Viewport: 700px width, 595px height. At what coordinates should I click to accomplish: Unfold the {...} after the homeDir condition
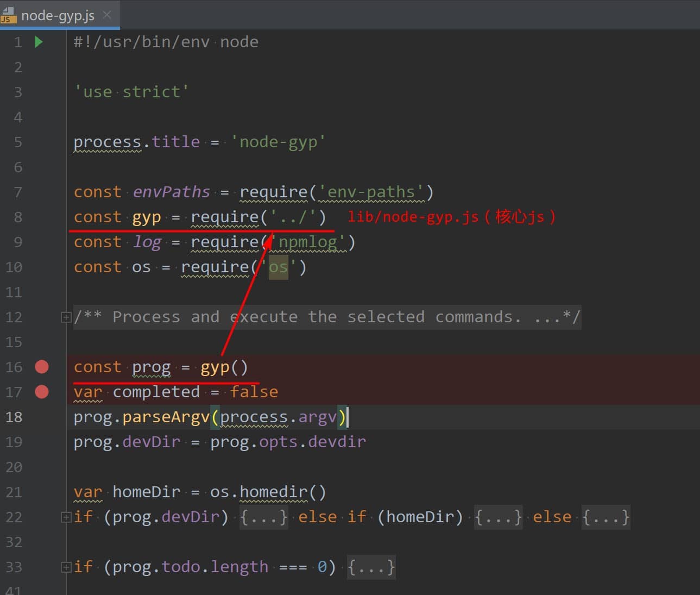click(498, 517)
